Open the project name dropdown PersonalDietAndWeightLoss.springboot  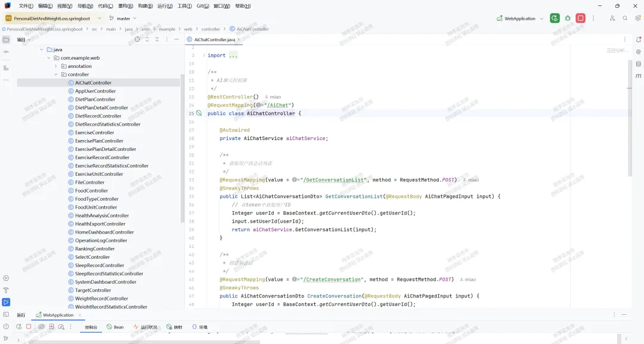tap(53, 18)
